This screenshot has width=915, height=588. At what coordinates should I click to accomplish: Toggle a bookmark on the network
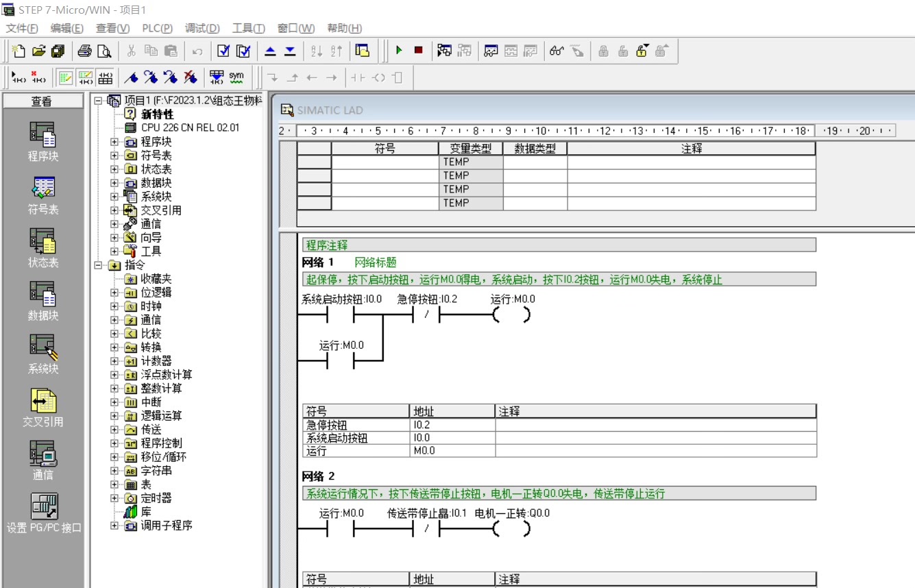click(132, 77)
